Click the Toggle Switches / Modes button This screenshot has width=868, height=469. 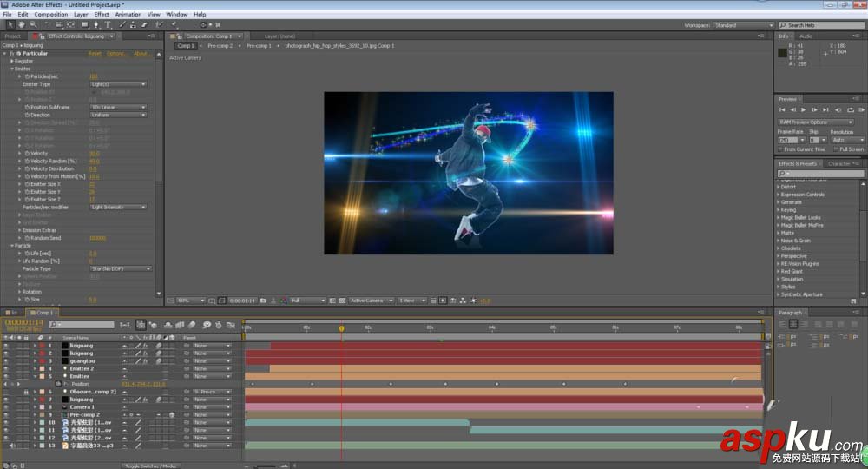point(151,466)
